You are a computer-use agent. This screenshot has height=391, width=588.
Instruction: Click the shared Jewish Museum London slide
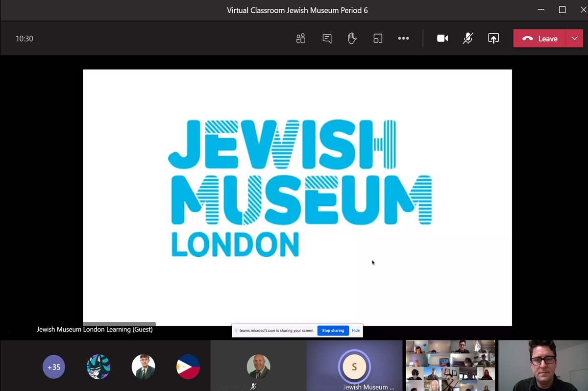[297, 197]
